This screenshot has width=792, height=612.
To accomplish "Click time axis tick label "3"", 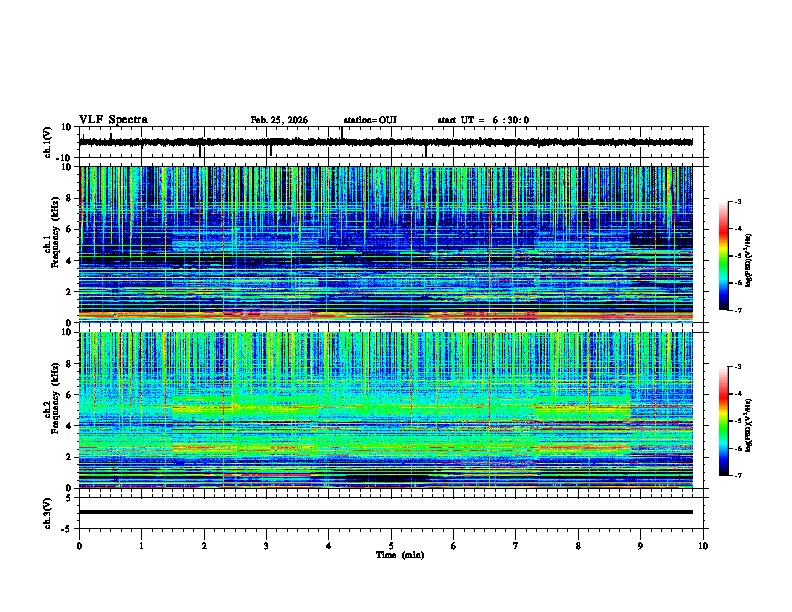I will click(266, 546).
